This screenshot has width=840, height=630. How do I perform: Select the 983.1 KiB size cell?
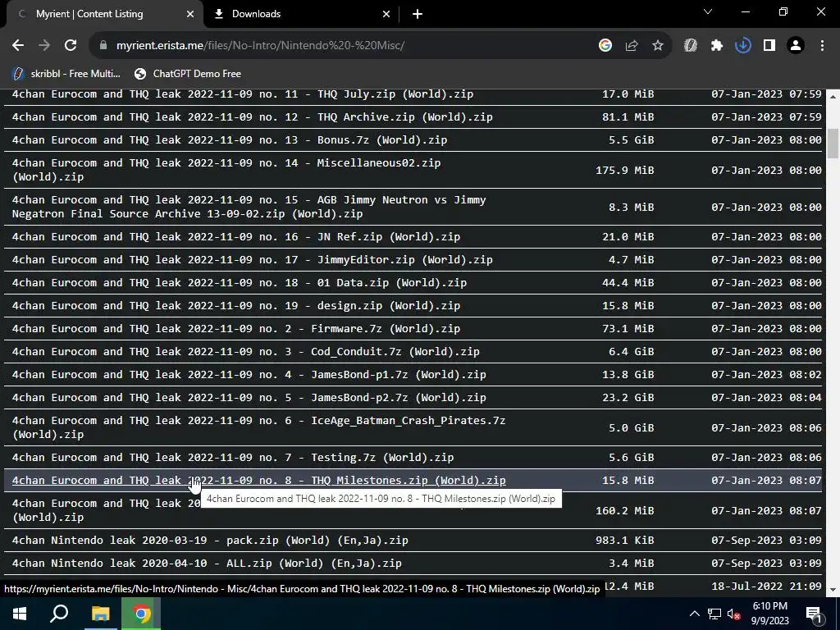[624, 541]
